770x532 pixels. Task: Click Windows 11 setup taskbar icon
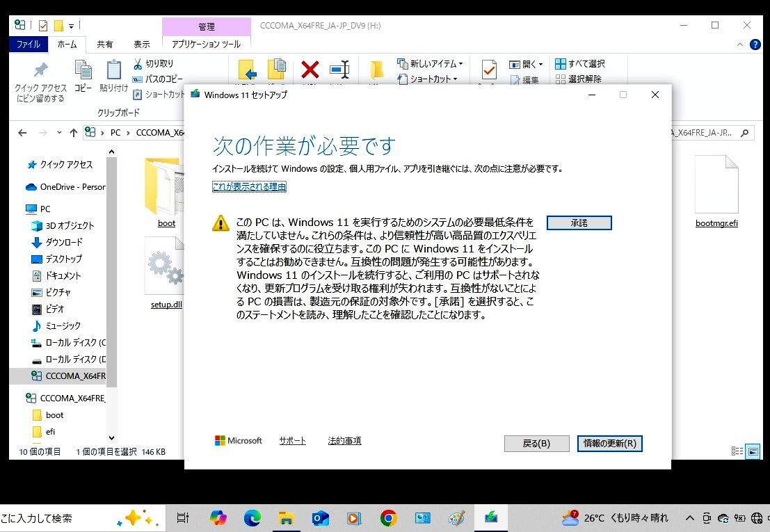tap(490, 517)
